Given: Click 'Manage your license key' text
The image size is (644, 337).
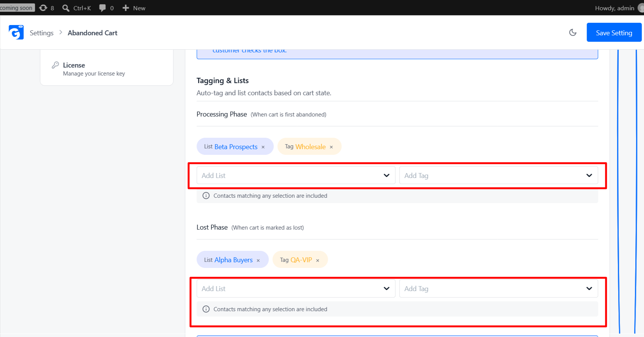Looking at the screenshot, I should (x=94, y=74).
